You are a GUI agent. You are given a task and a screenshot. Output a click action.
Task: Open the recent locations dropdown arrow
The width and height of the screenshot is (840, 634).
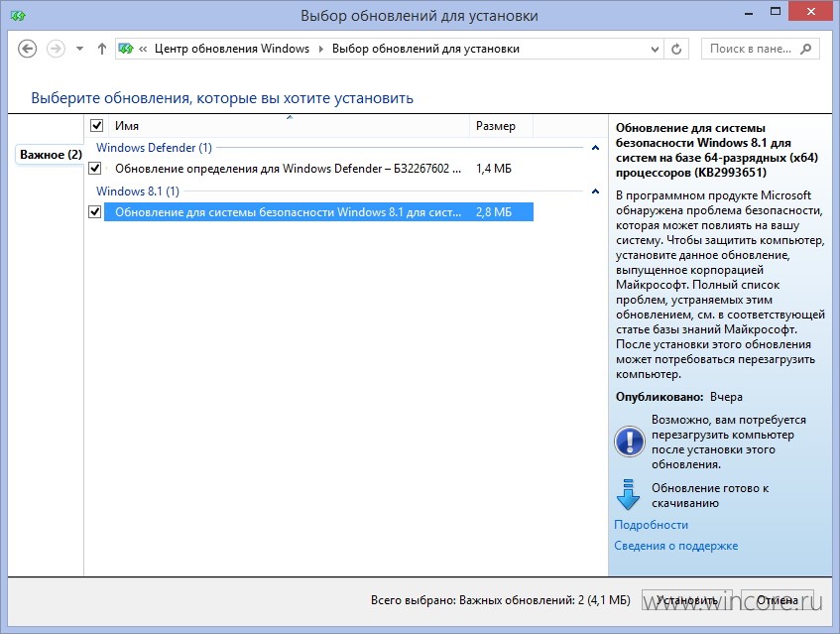(79, 49)
